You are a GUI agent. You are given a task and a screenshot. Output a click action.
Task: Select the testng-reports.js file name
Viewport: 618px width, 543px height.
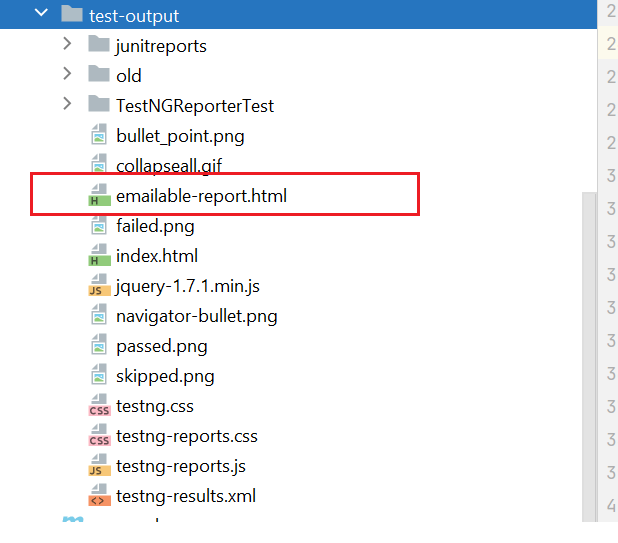click(x=181, y=467)
